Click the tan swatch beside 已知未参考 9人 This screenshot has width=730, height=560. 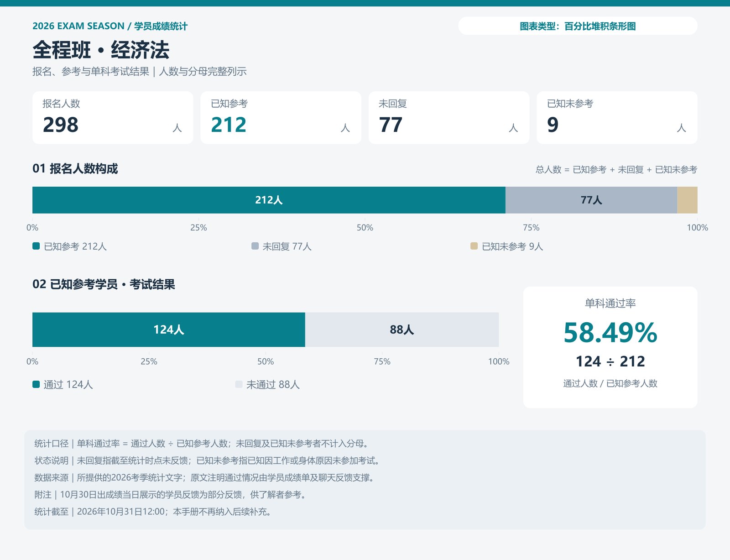pos(474,246)
